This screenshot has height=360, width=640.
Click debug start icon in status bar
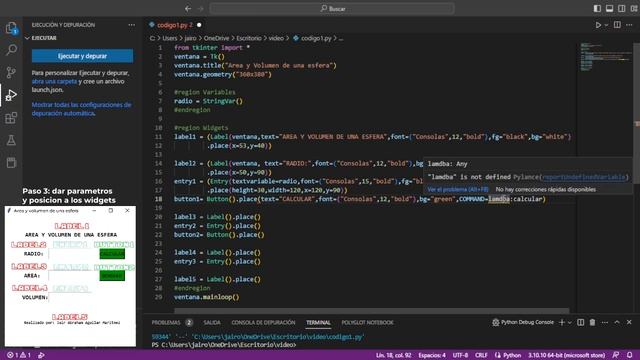coord(41,355)
